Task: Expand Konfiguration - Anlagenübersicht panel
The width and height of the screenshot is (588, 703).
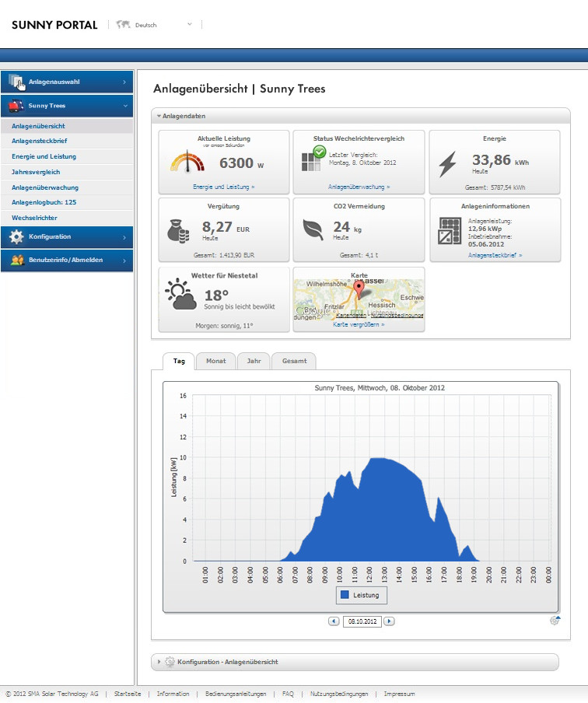Action: click(x=159, y=662)
